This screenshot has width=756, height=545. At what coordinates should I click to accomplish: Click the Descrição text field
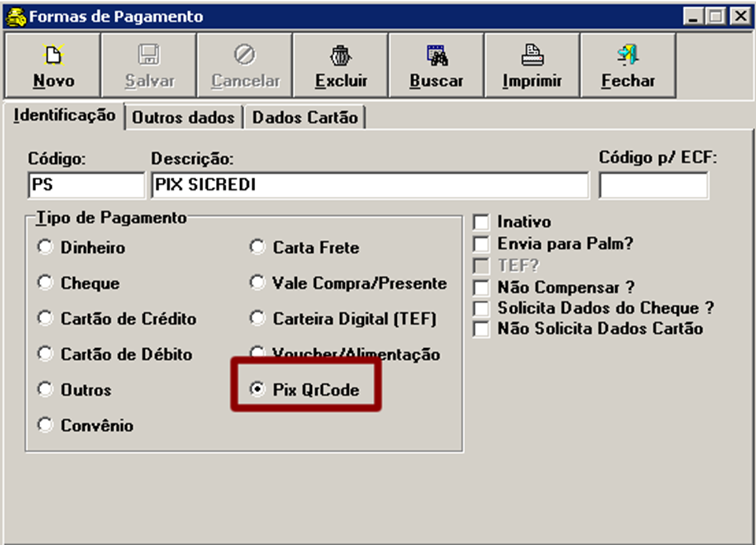coord(369,185)
